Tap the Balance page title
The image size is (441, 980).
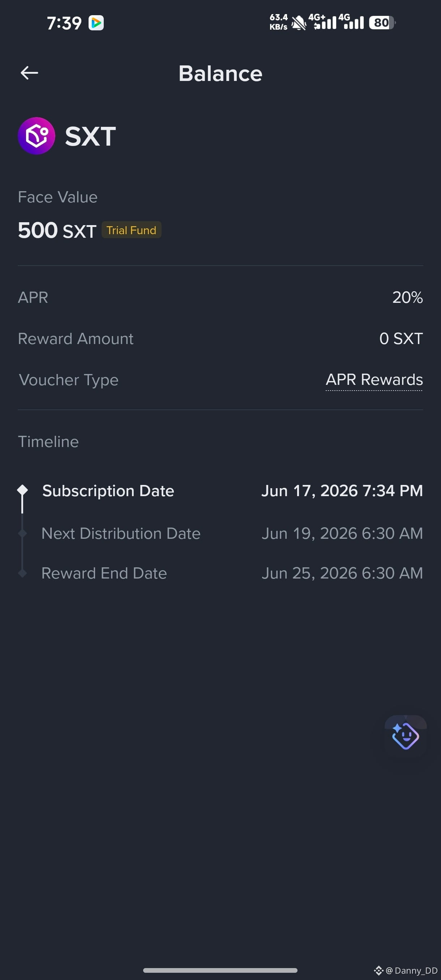coord(220,73)
